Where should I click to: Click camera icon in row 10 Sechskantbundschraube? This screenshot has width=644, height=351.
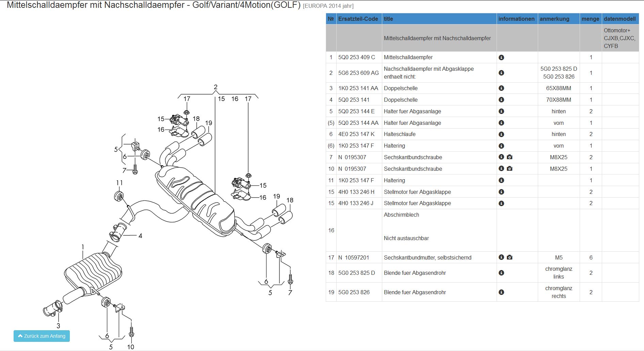[510, 168]
